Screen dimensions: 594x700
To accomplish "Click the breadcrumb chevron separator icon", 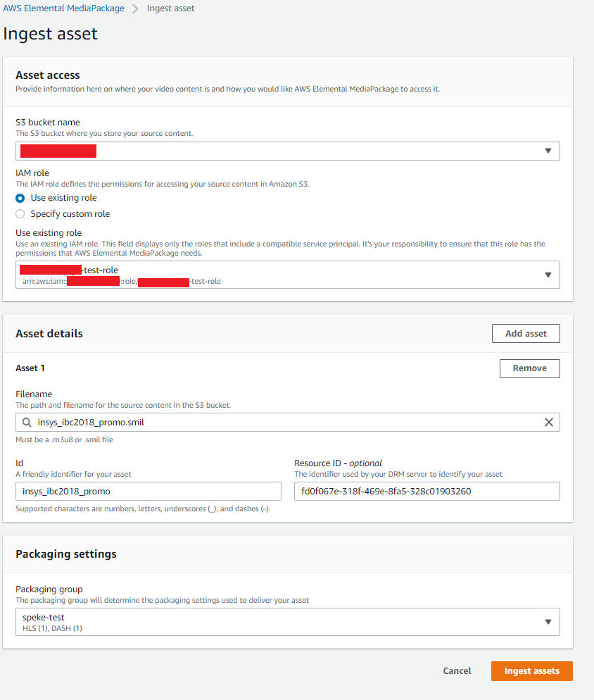I will click(135, 8).
